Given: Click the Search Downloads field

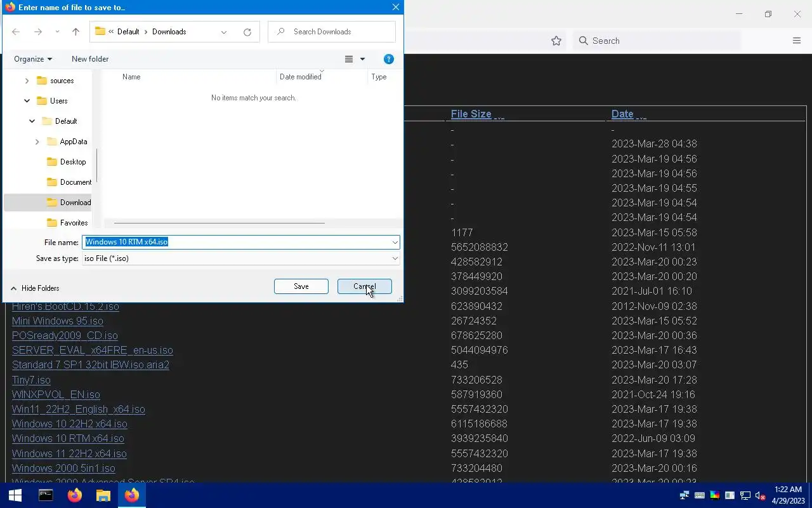Looking at the screenshot, I should (332, 32).
